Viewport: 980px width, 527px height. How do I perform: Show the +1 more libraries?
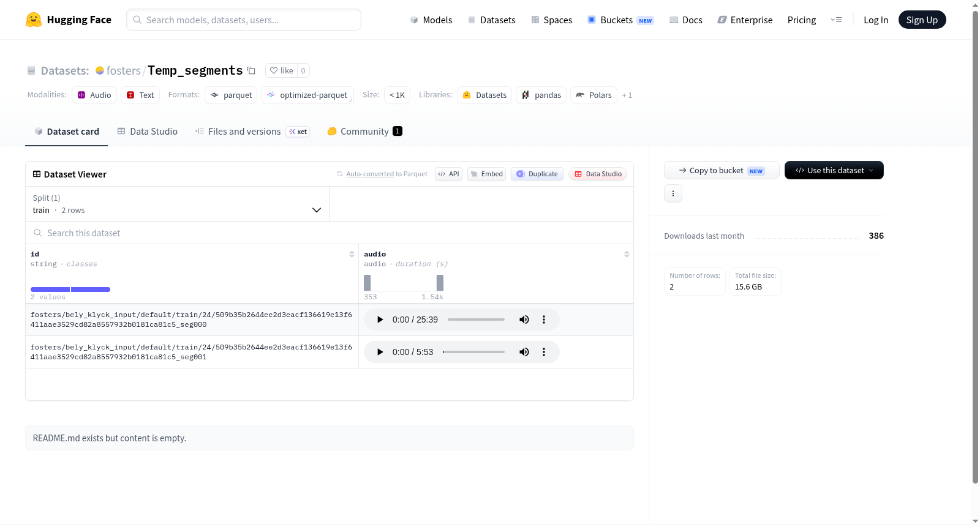(x=627, y=95)
